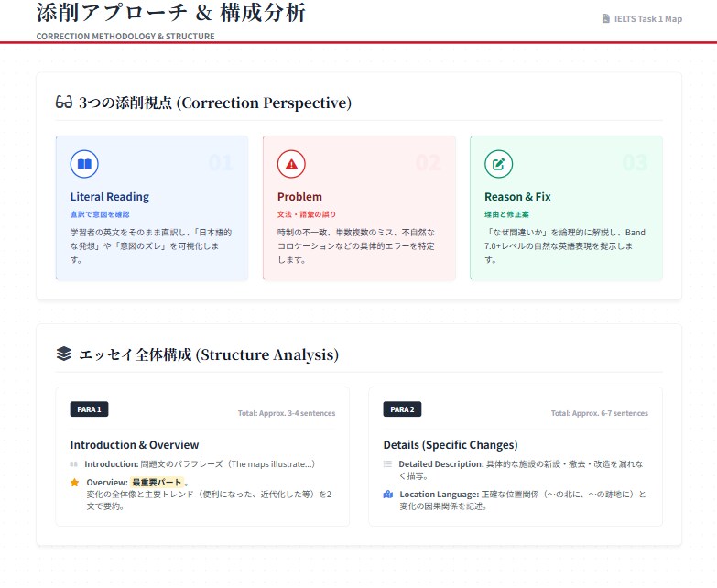This screenshot has width=717, height=588.
Task: Click the Reason & Fix description paragraph
Action: tap(565, 246)
